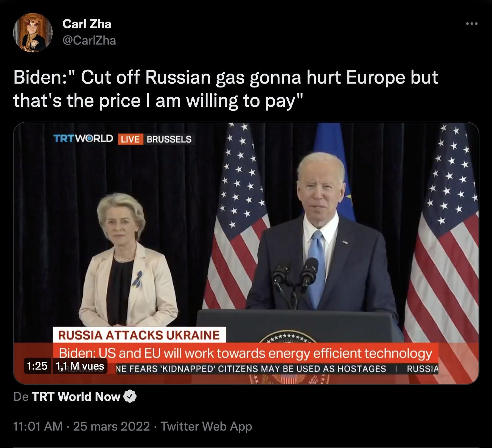
Task: Click the tweet text about Russian gas
Action: [226, 89]
